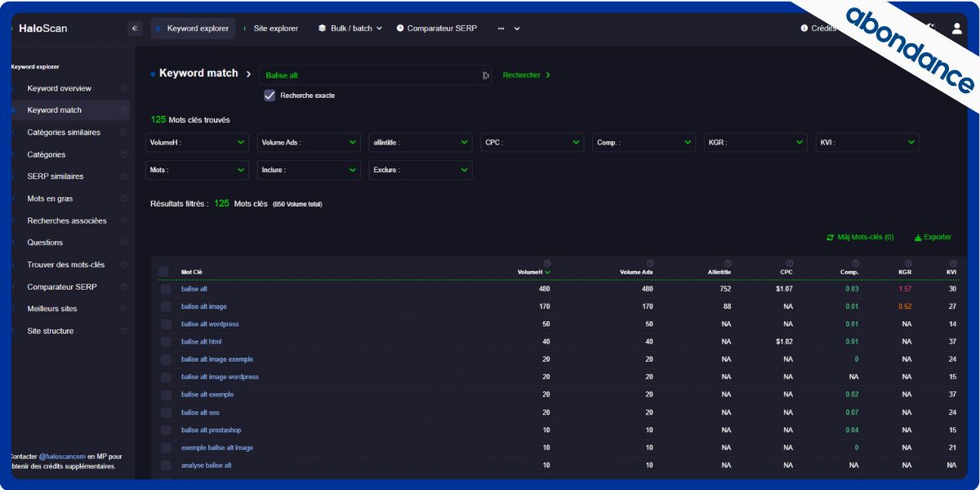Open the VolumeH filter dropdown
980x490 pixels.
pyautogui.click(x=197, y=143)
